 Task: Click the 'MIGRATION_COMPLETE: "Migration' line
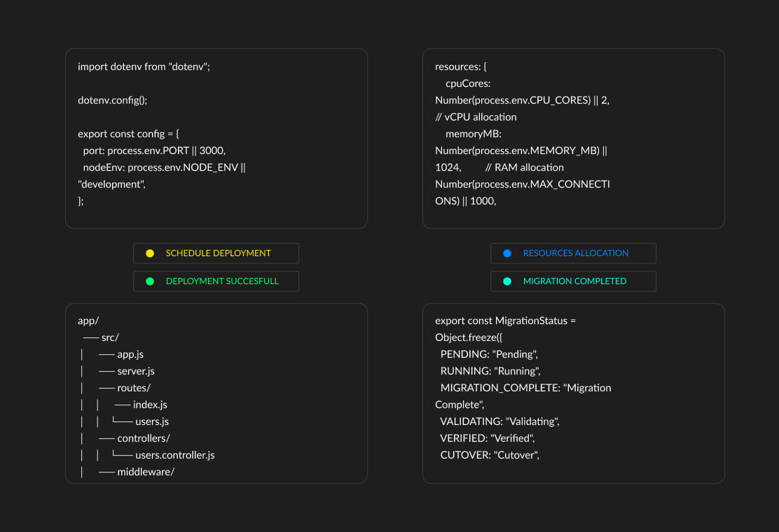[x=525, y=388]
